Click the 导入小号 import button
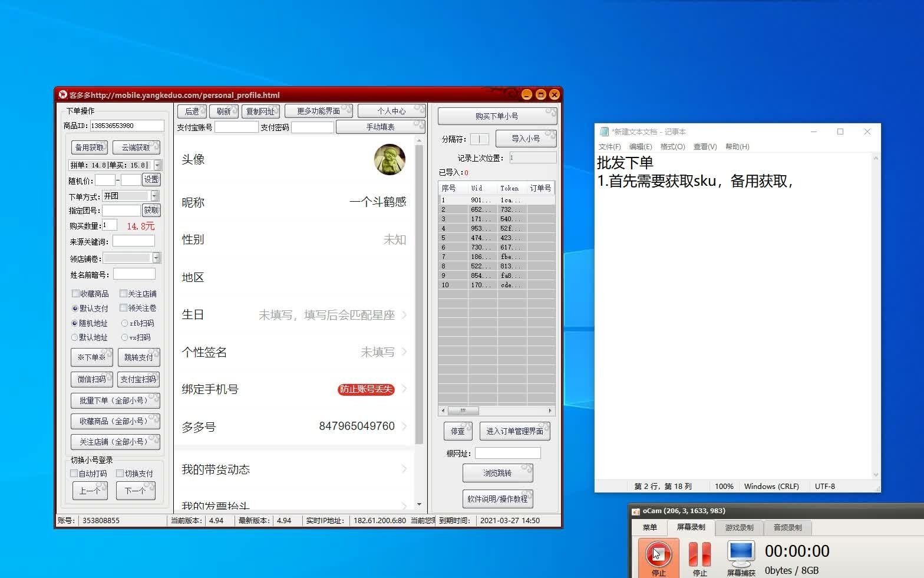Screen dimensions: 924x578 coord(526,139)
